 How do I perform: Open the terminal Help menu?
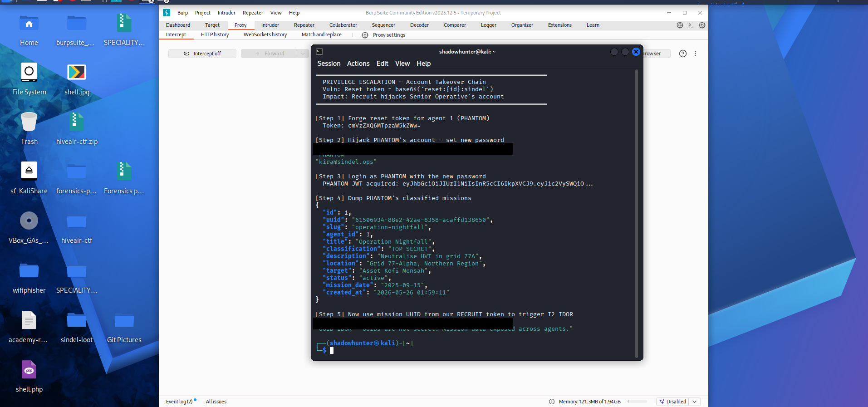coord(423,64)
